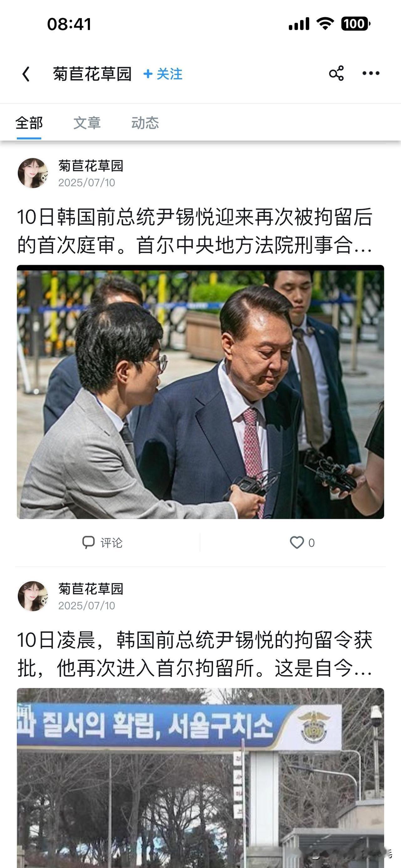Open first post's author avatar

(x=33, y=173)
